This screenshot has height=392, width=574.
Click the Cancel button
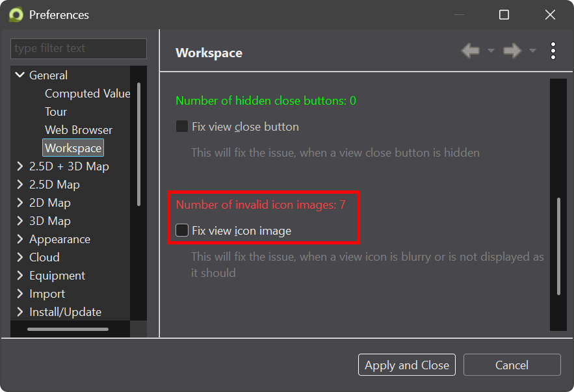(x=512, y=365)
